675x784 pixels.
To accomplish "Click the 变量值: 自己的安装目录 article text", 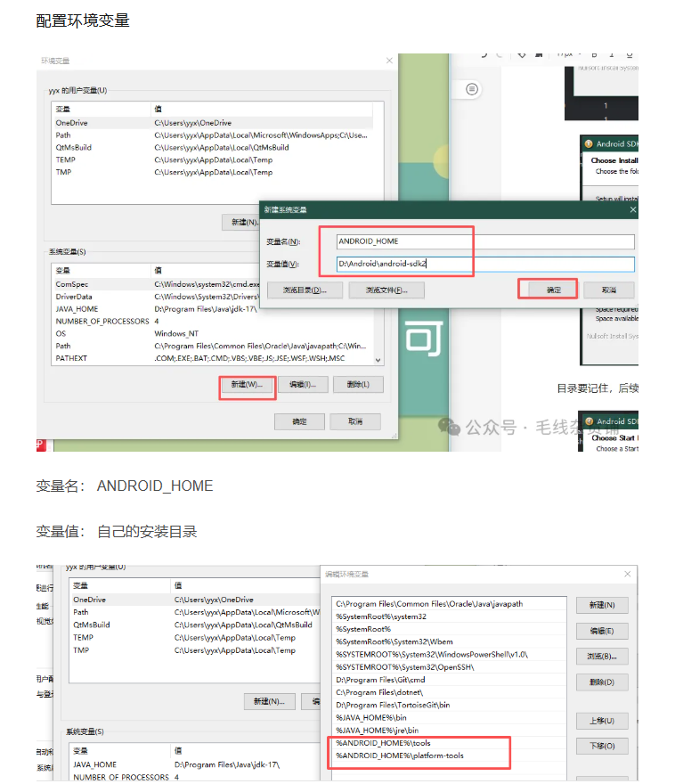I will (117, 532).
